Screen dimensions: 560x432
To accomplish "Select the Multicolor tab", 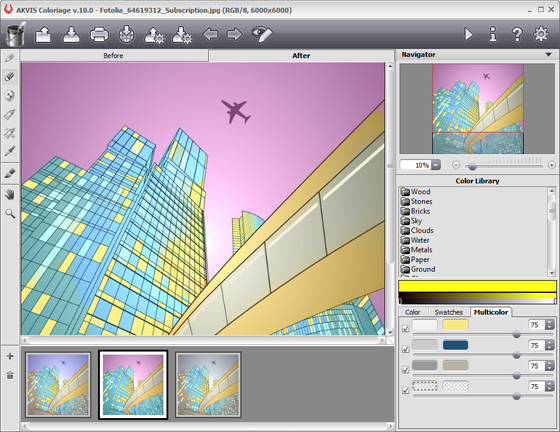I will pos(491,312).
